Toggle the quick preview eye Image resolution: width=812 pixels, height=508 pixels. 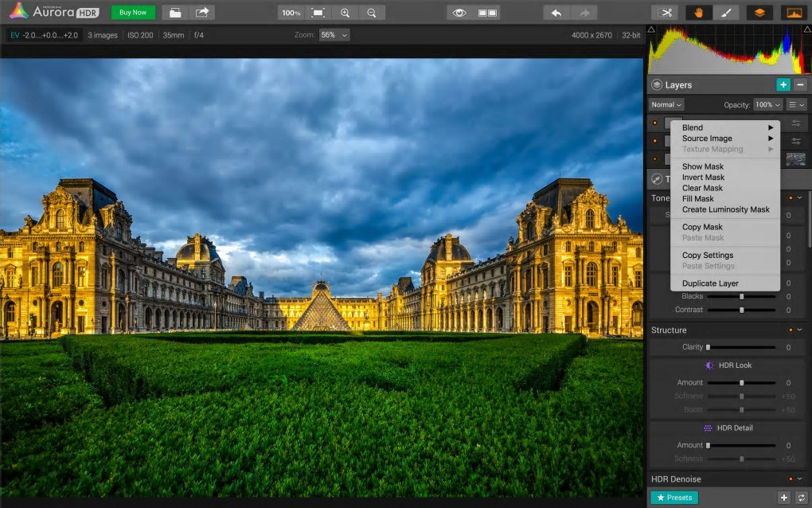point(459,13)
